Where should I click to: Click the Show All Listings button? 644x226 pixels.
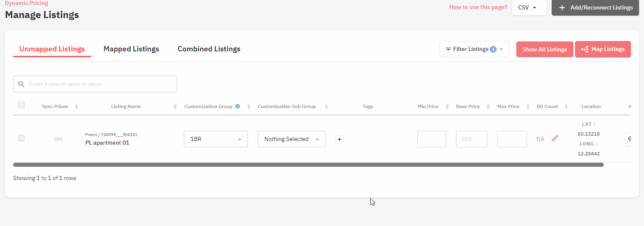point(545,49)
